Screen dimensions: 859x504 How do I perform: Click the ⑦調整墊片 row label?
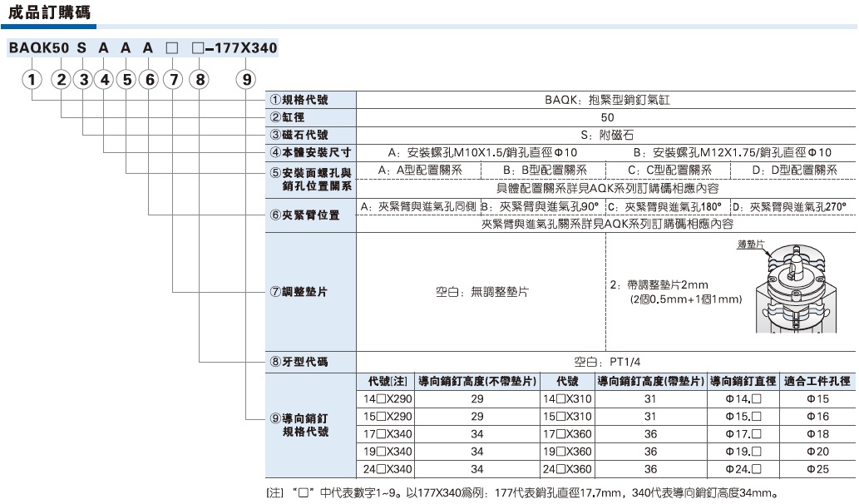(299, 292)
